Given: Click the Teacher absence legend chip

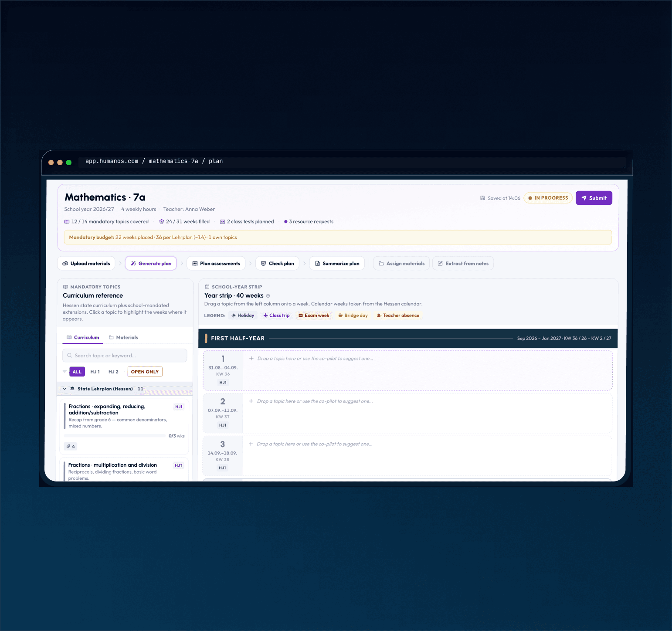Looking at the screenshot, I should tap(398, 315).
